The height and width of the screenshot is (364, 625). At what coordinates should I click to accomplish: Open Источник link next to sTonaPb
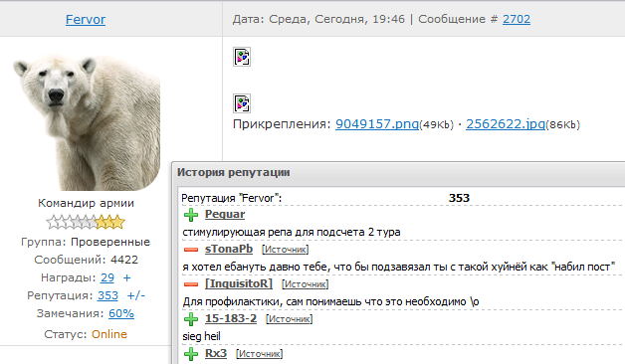pyautogui.click(x=285, y=250)
